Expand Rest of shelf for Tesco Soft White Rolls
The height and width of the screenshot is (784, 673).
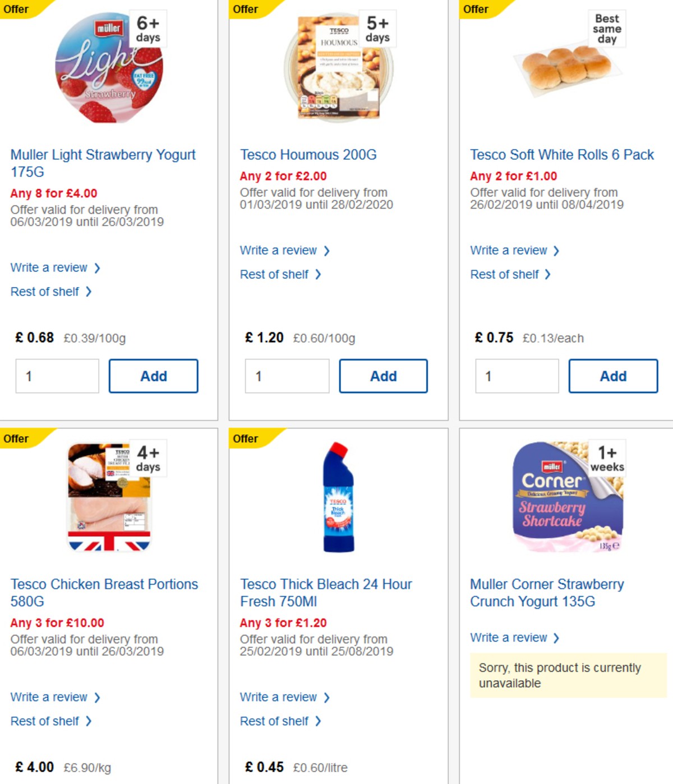click(505, 274)
